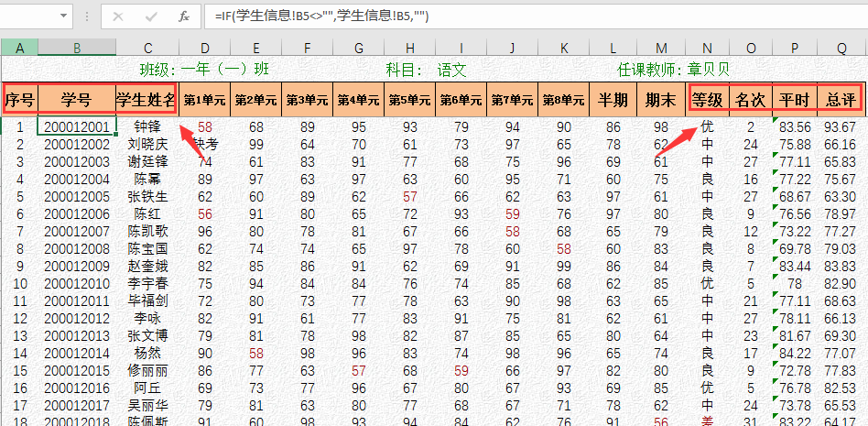
Task: Click the 学号 header cell
Action: pyautogui.click(x=76, y=100)
